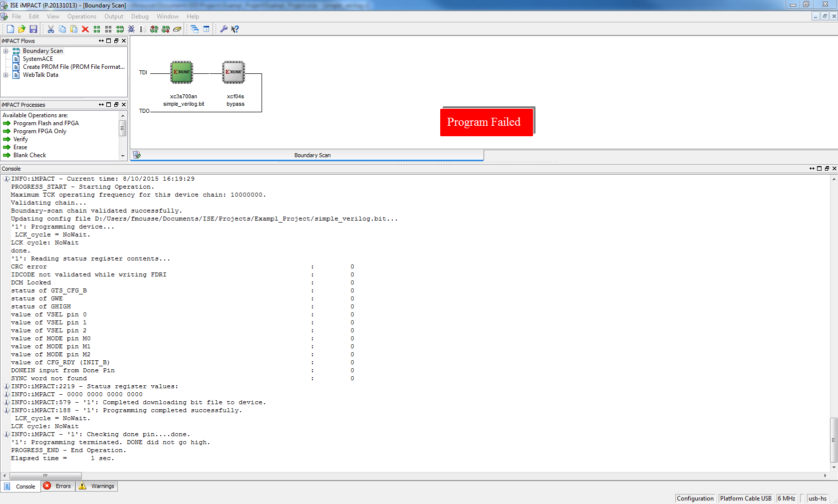Run Program Flash and FPGA operation

coord(46,123)
